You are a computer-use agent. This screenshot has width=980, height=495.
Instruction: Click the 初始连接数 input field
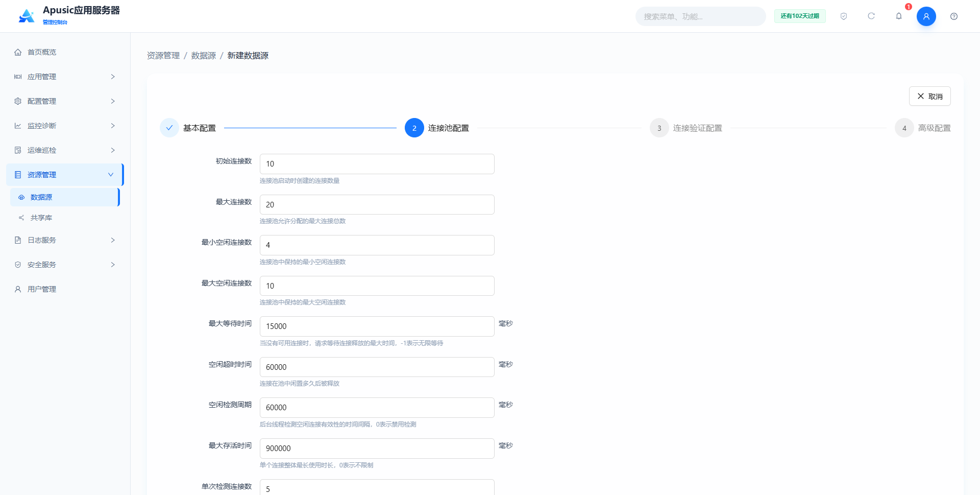pos(377,164)
